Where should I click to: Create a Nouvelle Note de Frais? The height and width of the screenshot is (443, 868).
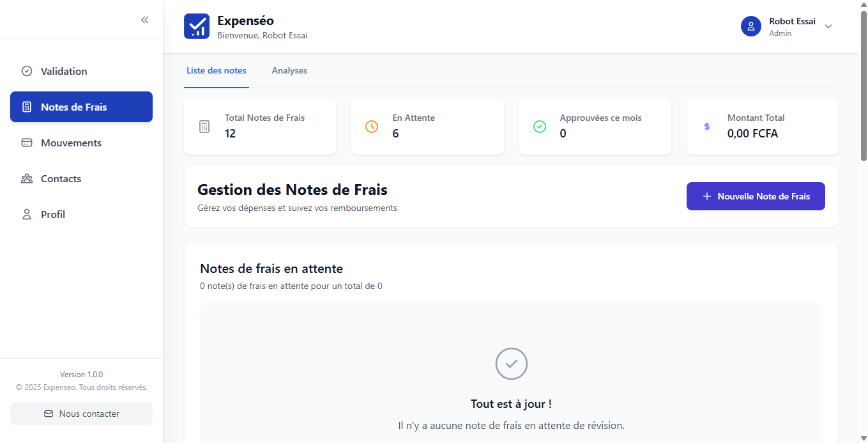click(x=756, y=196)
